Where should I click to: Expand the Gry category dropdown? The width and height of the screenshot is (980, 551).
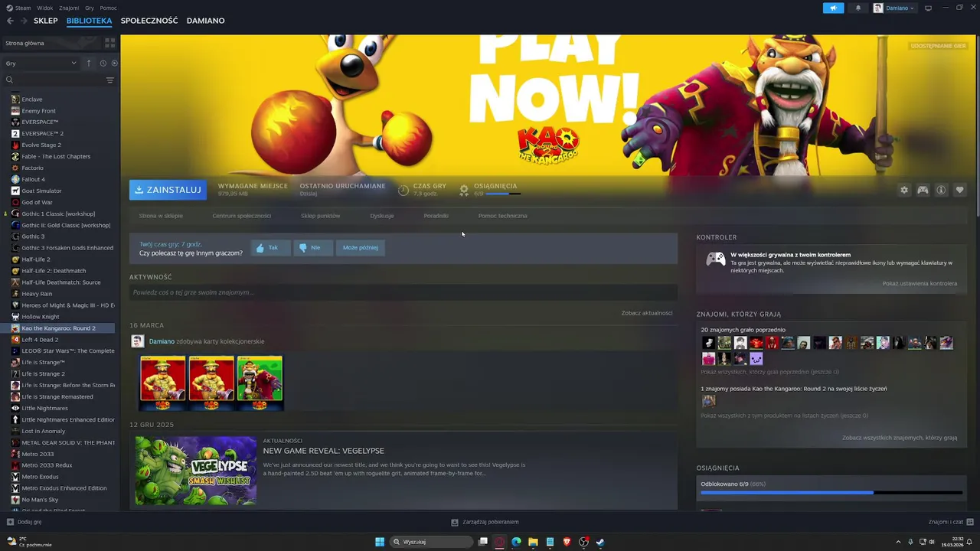41,63
